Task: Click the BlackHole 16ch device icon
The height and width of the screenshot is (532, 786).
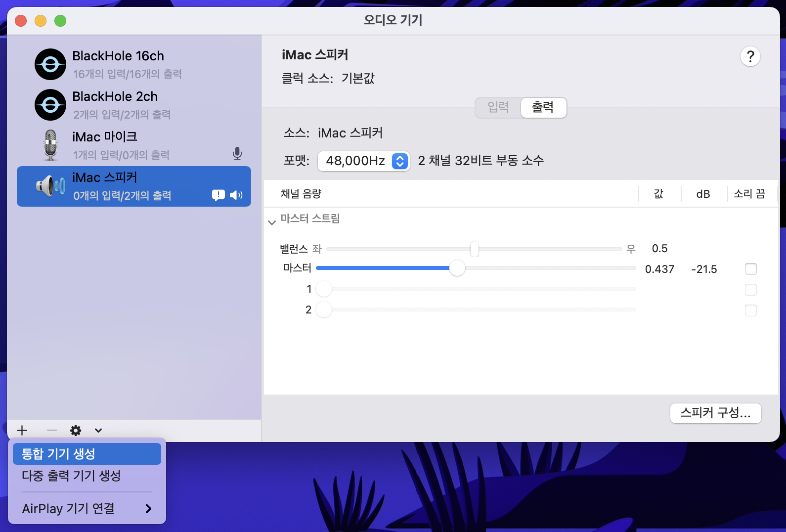Action: 50,64
